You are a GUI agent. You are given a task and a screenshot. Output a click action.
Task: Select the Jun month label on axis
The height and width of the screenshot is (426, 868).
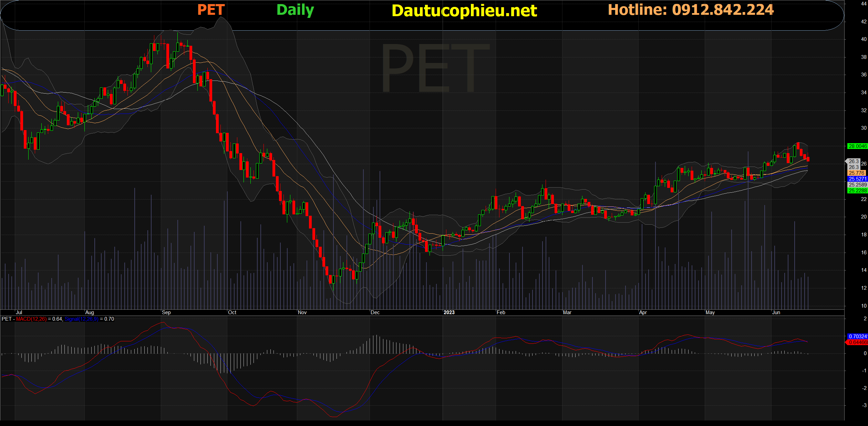click(x=776, y=312)
